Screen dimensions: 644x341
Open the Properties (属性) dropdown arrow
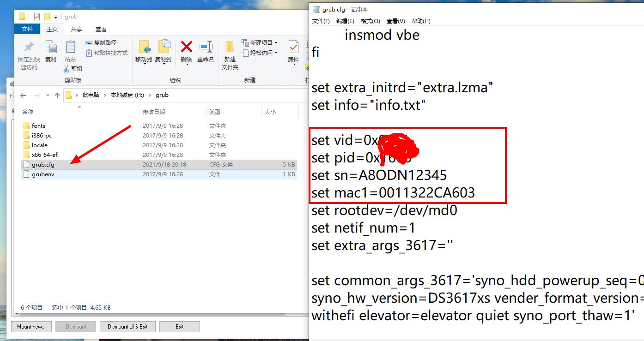pyautogui.click(x=293, y=64)
